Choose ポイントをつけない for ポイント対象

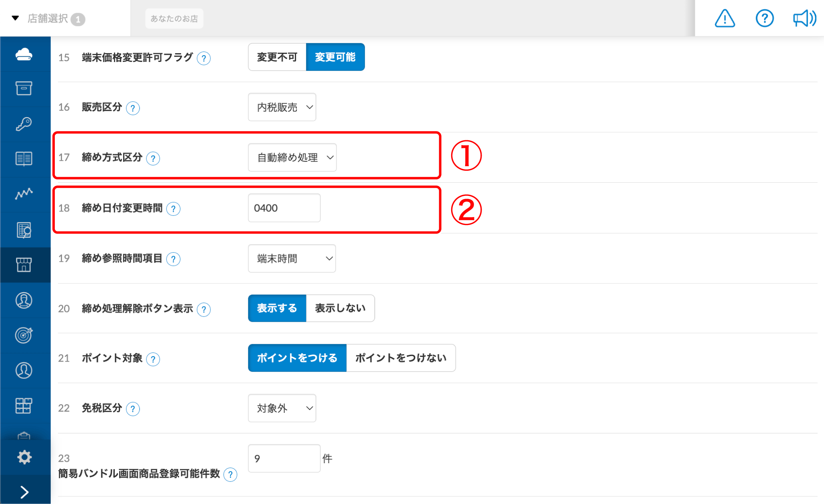[x=400, y=358]
